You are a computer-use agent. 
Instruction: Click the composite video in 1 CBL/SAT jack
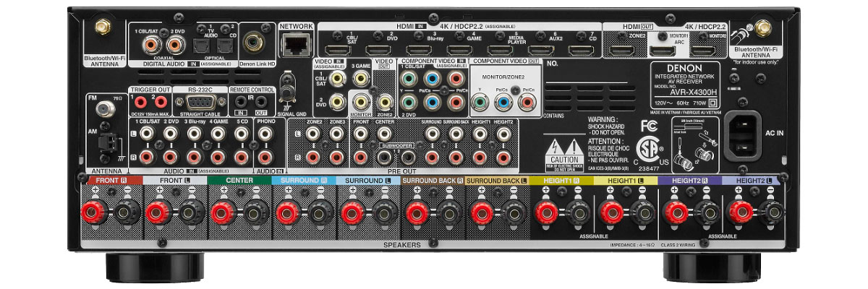pyautogui.click(x=336, y=78)
